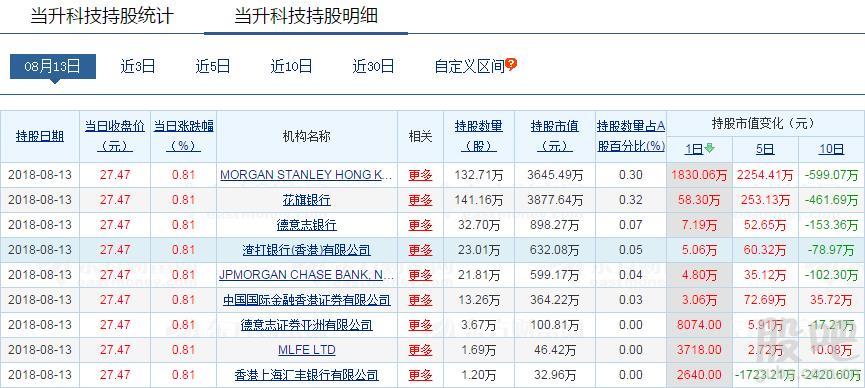Click 更多 in the 香港上海汇丰银行 row
865x388 pixels.
coord(420,375)
